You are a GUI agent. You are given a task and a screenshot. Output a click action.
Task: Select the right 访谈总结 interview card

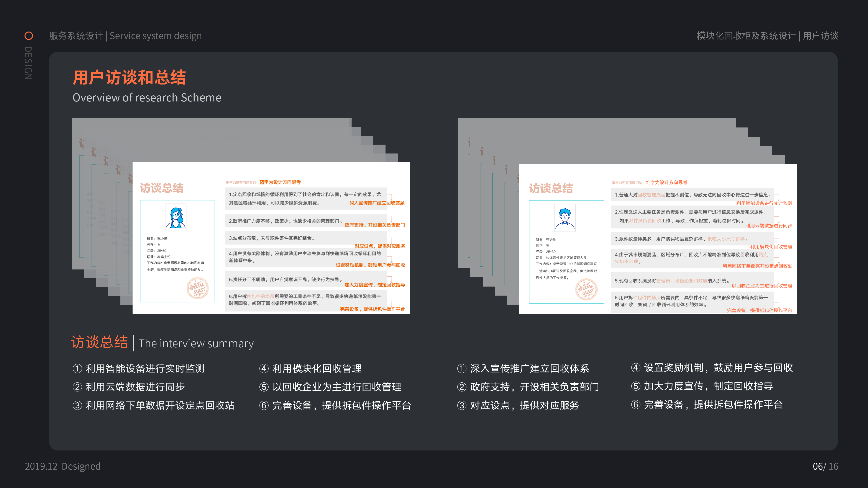tap(658, 239)
